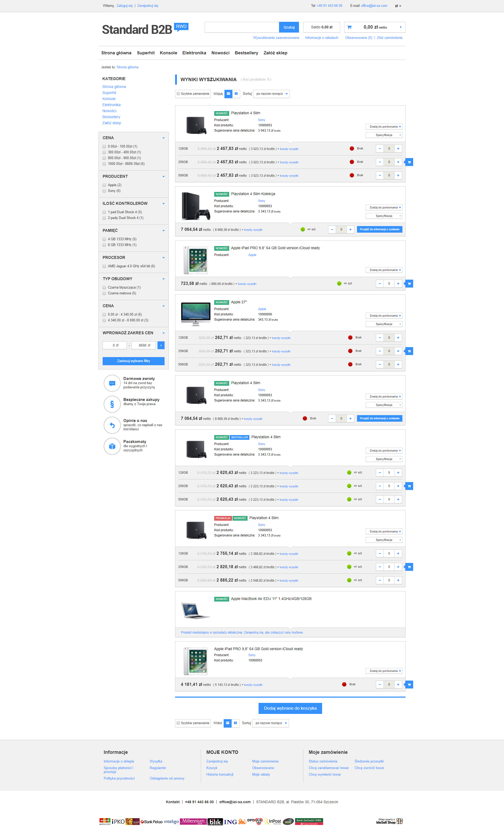Check the Czarna matowa (5) filter

(104, 294)
